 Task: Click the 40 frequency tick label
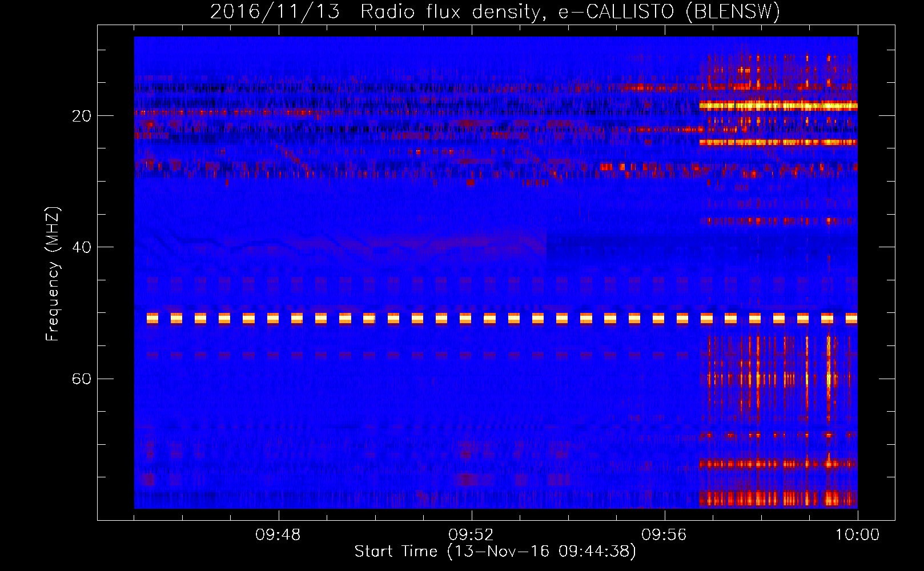point(82,247)
